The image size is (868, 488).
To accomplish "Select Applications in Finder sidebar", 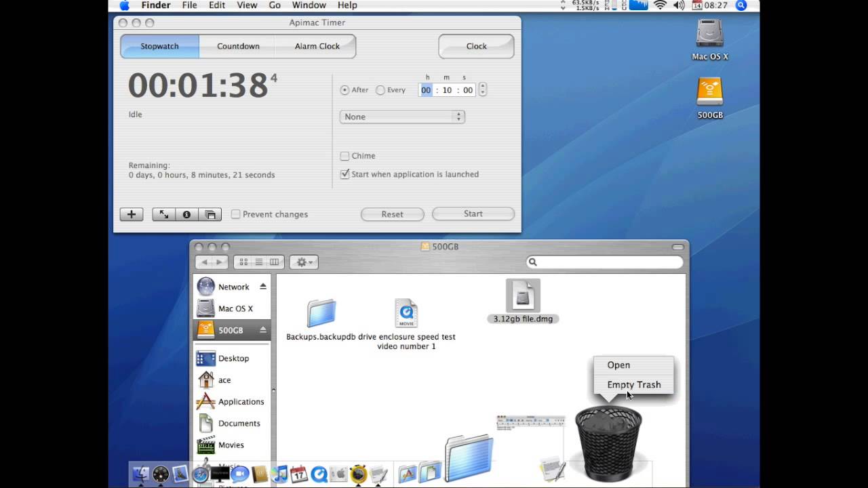I will click(x=232, y=401).
